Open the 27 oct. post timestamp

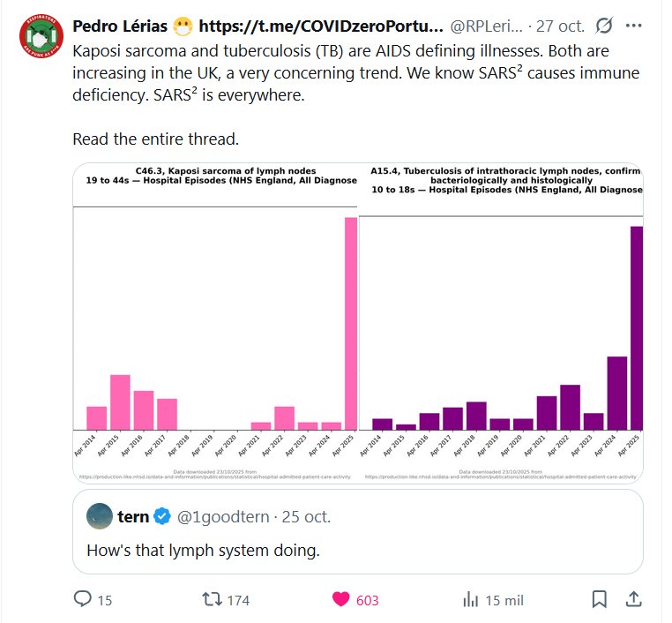(559, 25)
